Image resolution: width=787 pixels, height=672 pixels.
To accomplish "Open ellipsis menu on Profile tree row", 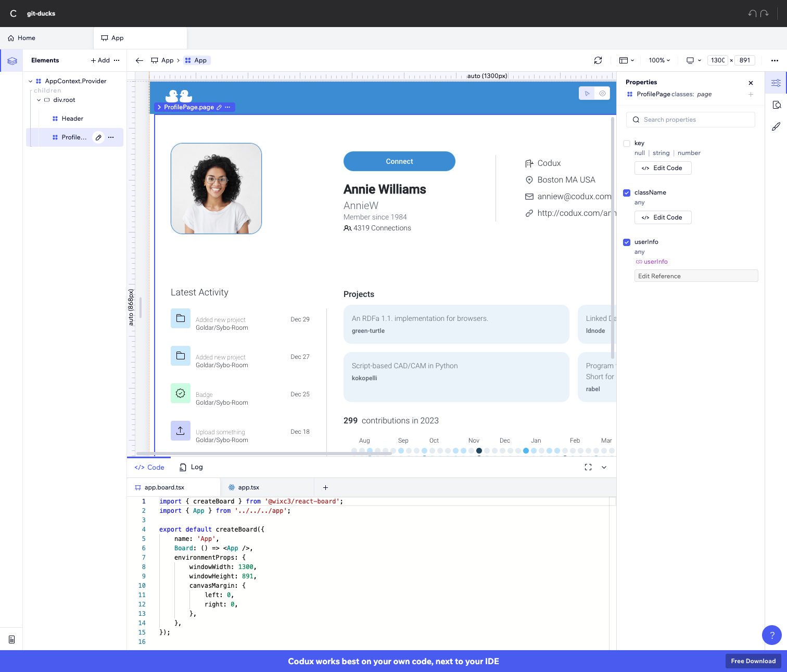I will [111, 137].
